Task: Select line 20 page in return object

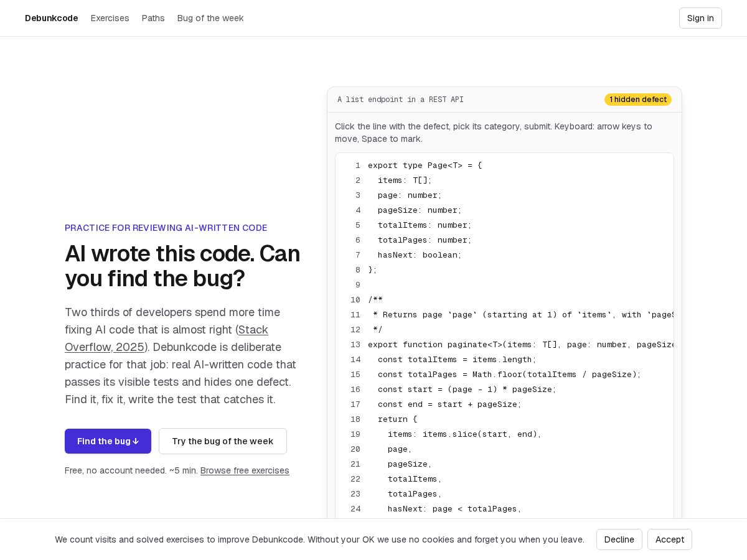Action: pos(504,449)
